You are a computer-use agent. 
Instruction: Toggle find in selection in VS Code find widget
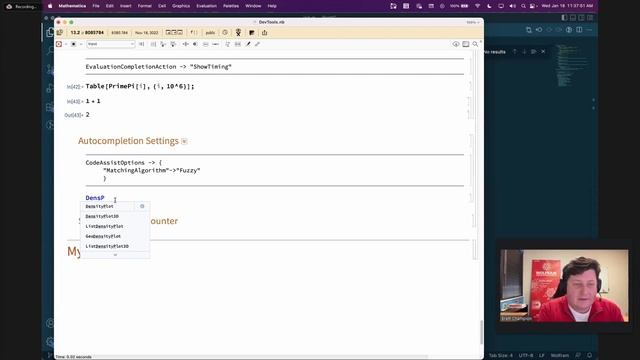click(x=534, y=52)
